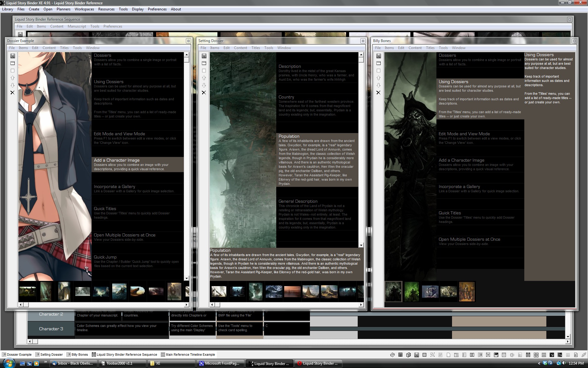This screenshot has height=368, width=588.
Task: Open the Titles menu in Dossier Example
Action: click(x=64, y=48)
